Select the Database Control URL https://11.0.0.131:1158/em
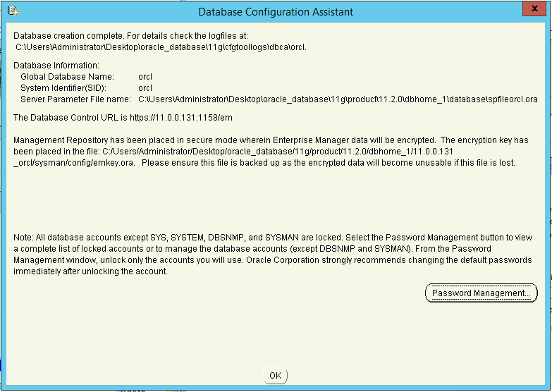The width and height of the screenshot is (552, 392). [x=181, y=118]
